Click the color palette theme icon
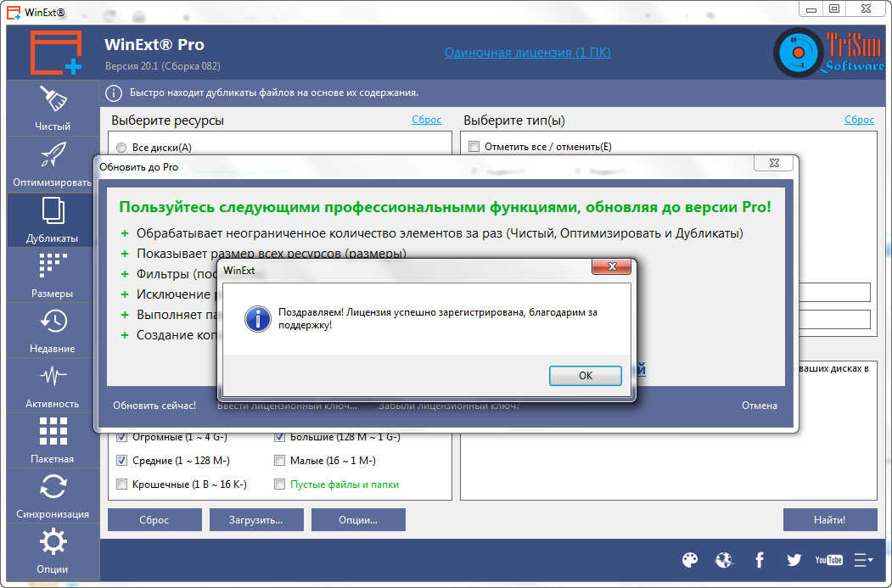This screenshot has height=588, width=892. (x=689, y=560)
